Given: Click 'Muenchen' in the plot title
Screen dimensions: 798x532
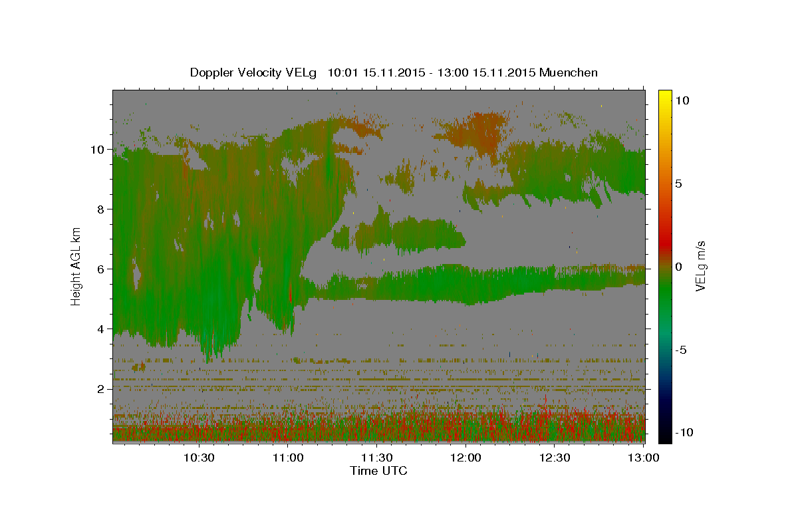Looking at the screenshot, I should 569,72.
